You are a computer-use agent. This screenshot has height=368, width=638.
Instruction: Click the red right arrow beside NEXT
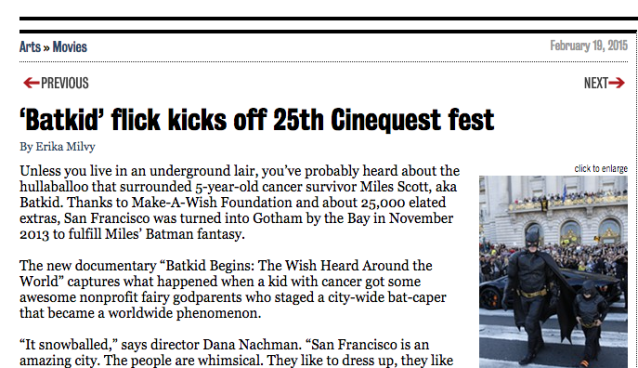[617, 83]
